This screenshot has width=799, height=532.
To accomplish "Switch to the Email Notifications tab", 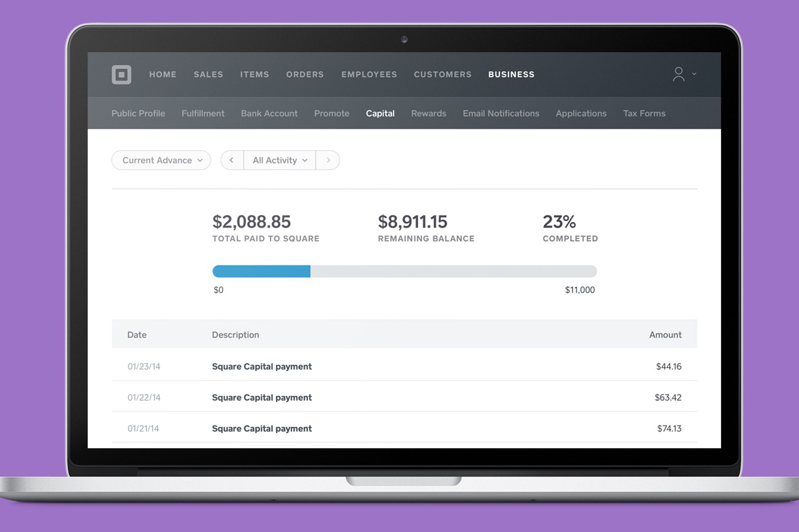I will coord(501,113).
